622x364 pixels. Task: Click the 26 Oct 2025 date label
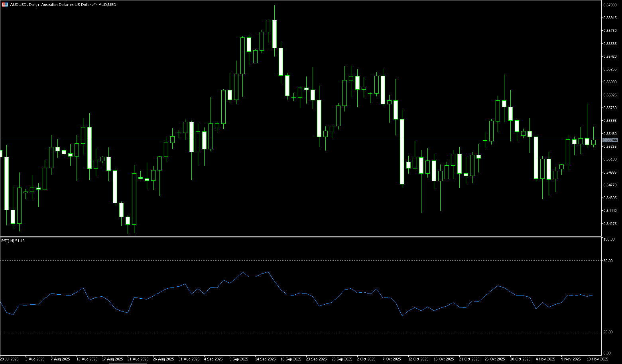[x=495, y=359]
